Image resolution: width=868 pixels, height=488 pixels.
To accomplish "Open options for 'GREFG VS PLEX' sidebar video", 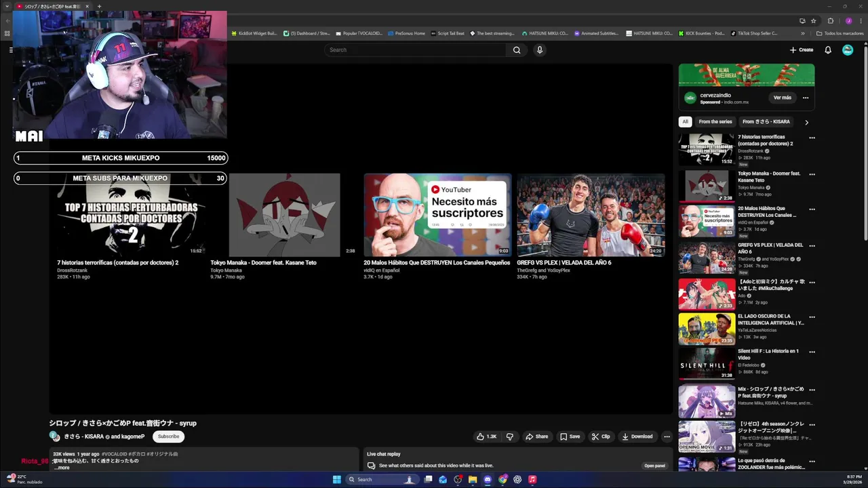I will tap(812, 246).
